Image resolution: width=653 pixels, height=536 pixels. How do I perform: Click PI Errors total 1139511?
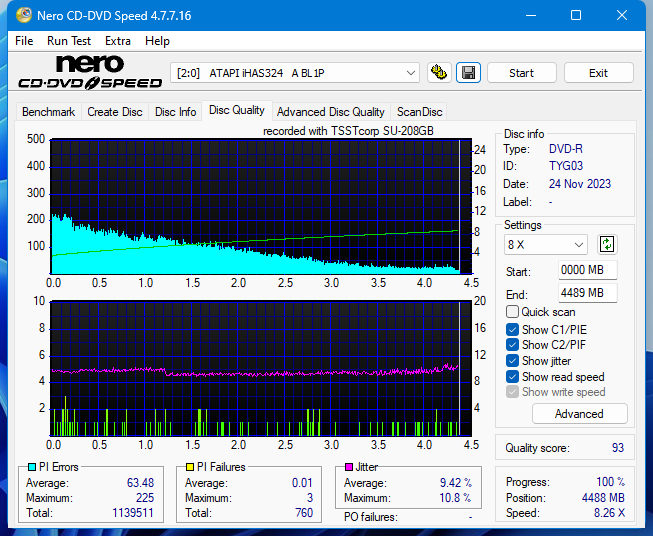click(x=132, y=513)
